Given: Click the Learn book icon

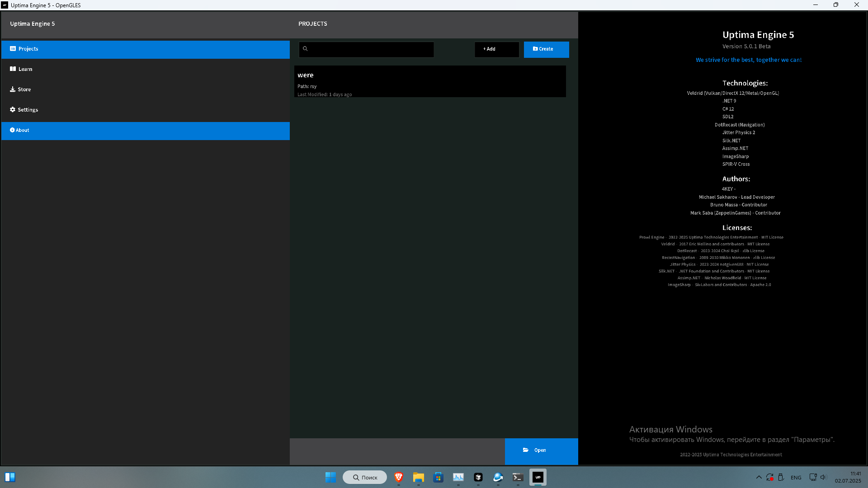Looking at the screenshot, I should 13,69.
